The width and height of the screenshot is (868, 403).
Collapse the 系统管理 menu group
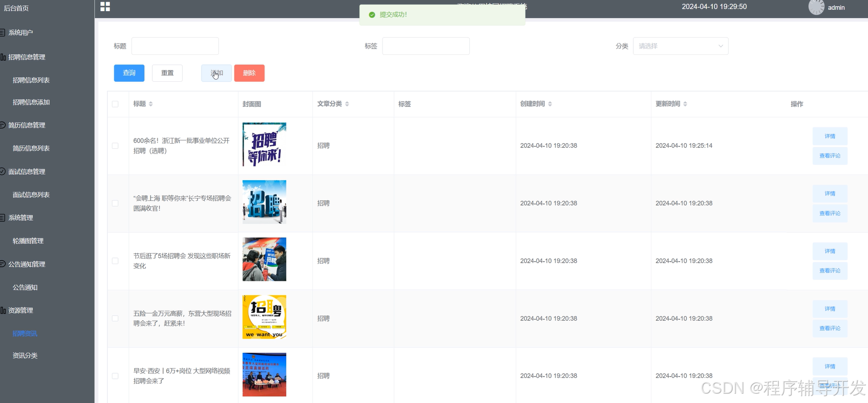21,218
